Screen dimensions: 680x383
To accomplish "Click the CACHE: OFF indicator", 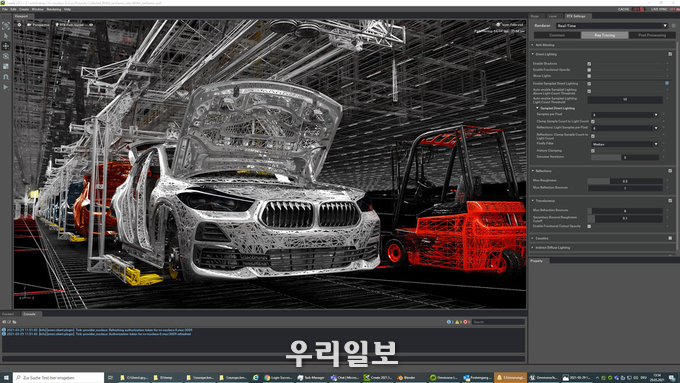I will coord(631,9).
